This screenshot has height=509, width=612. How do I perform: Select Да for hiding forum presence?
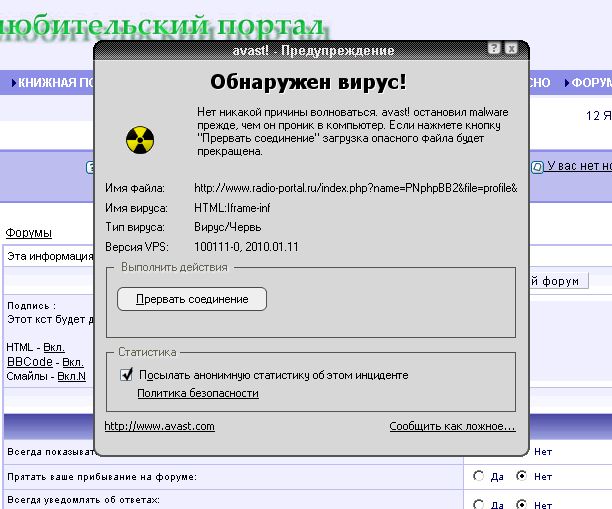click(x=478, y=477)
